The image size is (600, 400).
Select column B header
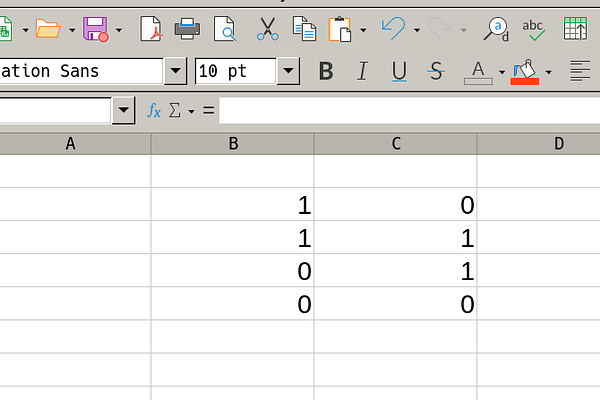[232, 144]
